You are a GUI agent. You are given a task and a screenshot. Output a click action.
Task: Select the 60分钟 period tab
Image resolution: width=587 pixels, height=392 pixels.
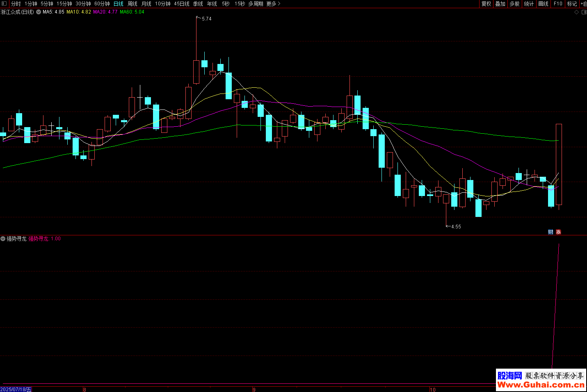click(x=102, y=4)
